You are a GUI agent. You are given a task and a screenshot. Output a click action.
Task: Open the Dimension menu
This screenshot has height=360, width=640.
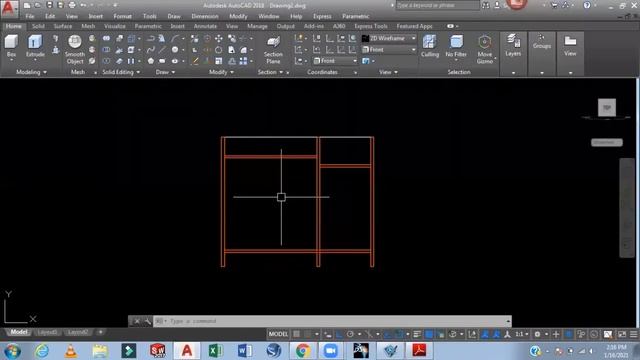(205, 16)
